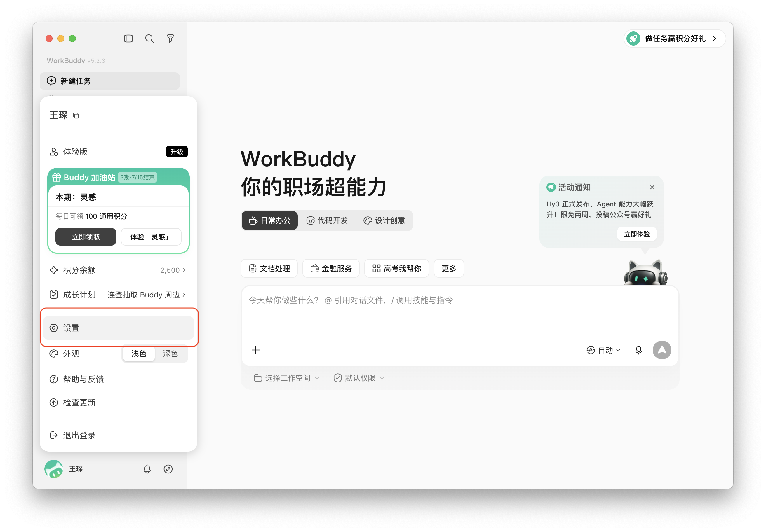Choose 高考我帮你 quick category
Screen dimensions: 766x532
click(x=397, y=268)
